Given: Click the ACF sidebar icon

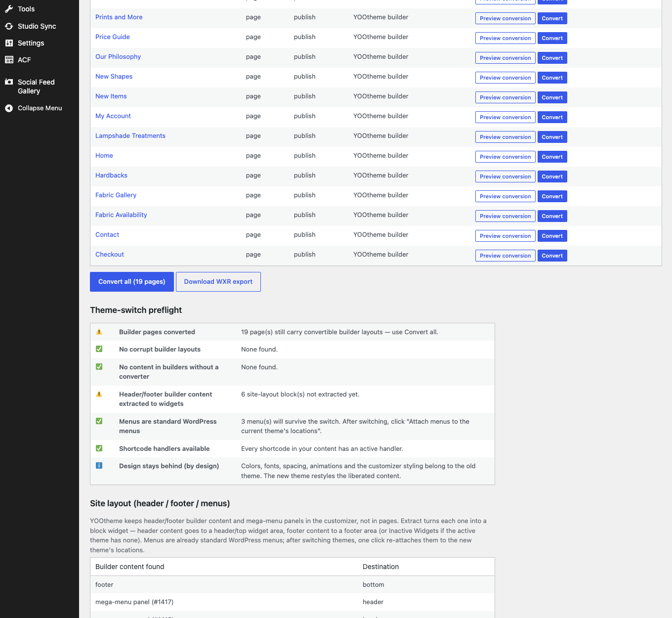Looking at the screenshot, I should pos(9,60).
